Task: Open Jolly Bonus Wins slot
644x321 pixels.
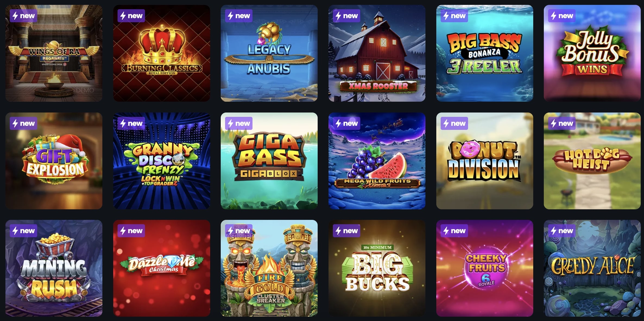Action: pyautogui.click(x=592, y=53)
